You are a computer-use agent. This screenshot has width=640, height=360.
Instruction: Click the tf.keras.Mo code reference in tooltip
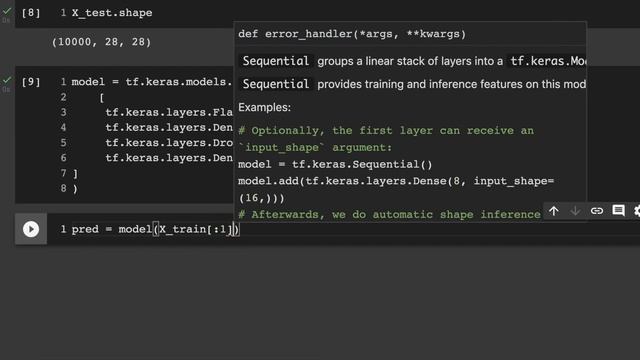pyautogui.click(x=547, y=61)
